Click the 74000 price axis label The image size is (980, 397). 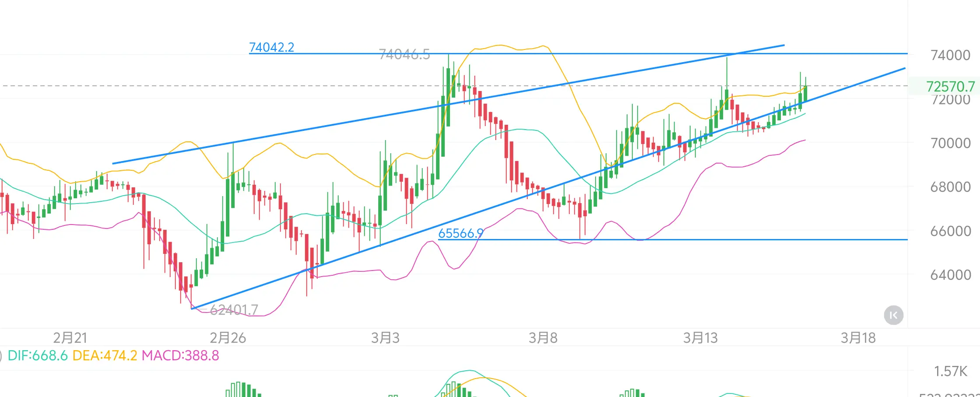(x=950, y=55)
